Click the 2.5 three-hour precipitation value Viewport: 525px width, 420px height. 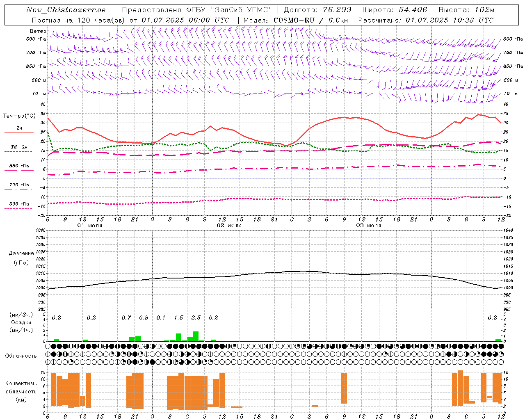pos(196,318)
